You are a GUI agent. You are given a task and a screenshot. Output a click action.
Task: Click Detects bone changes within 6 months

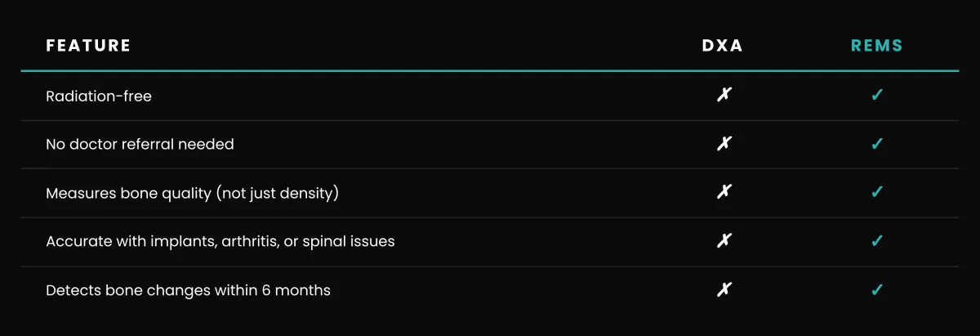pyautogui.click(x=188, y=290)
